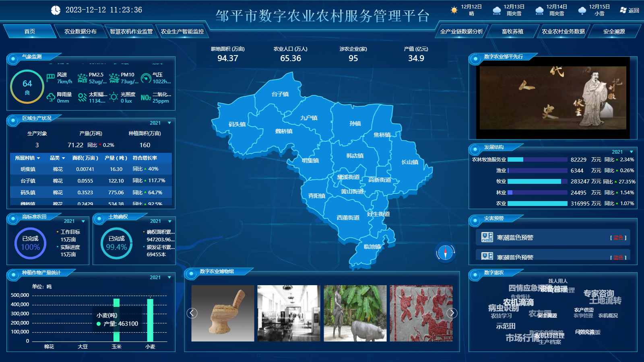Expand the 所属村镇 column sort dropdown
Viewport: 644px width, 362px height.
[x=38, y=158]
